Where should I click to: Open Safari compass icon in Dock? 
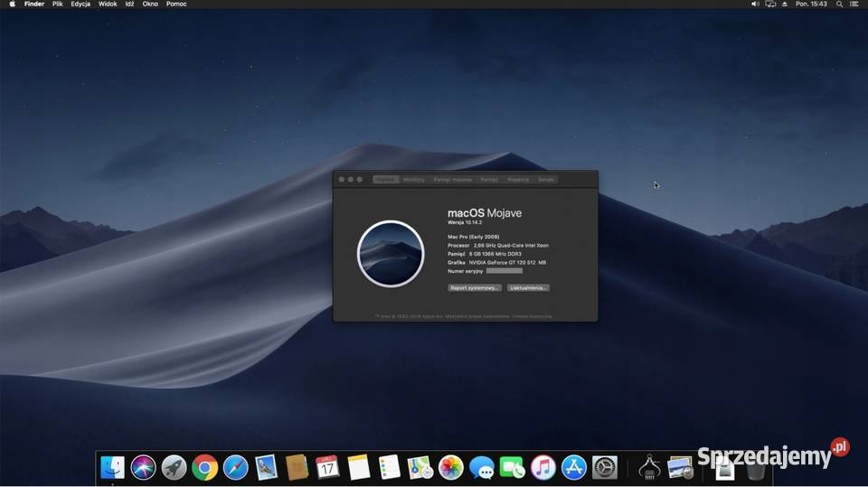[235, 468]
